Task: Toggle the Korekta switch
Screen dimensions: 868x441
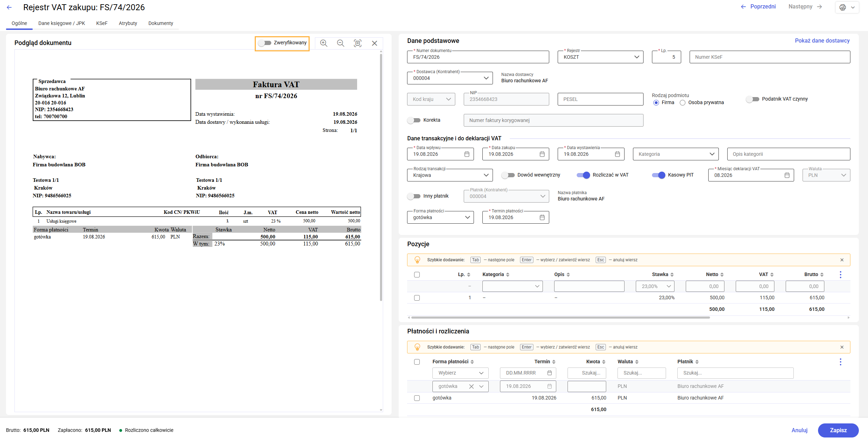Action: point(414,120)
